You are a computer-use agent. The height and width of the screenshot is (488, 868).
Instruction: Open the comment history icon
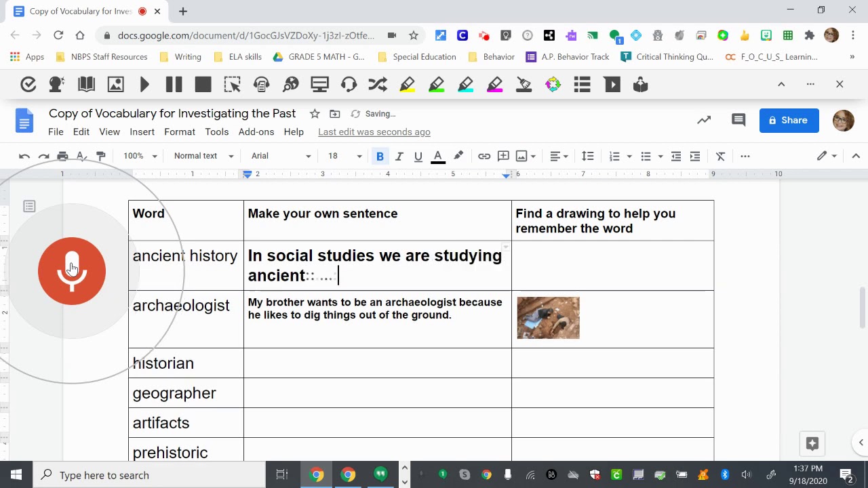(x=738, y=120)
